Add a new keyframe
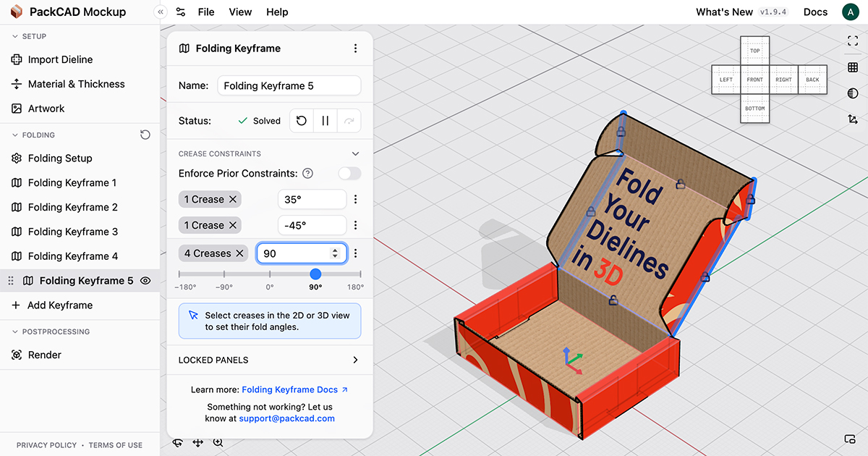 coord(80,305)
